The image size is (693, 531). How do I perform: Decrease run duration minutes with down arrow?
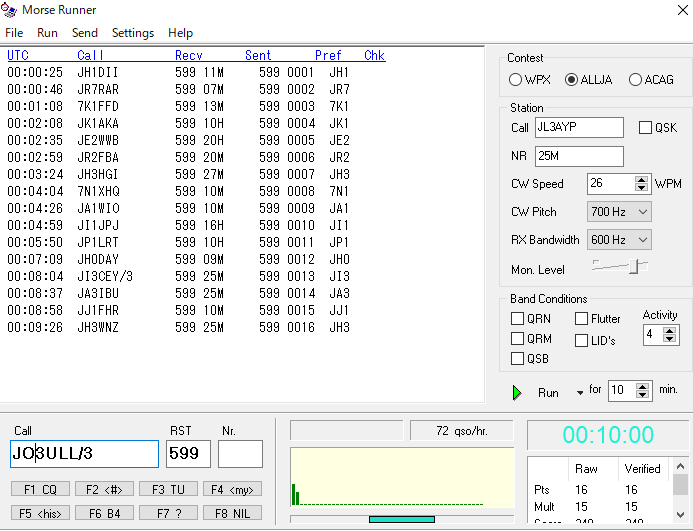(642, 394)
